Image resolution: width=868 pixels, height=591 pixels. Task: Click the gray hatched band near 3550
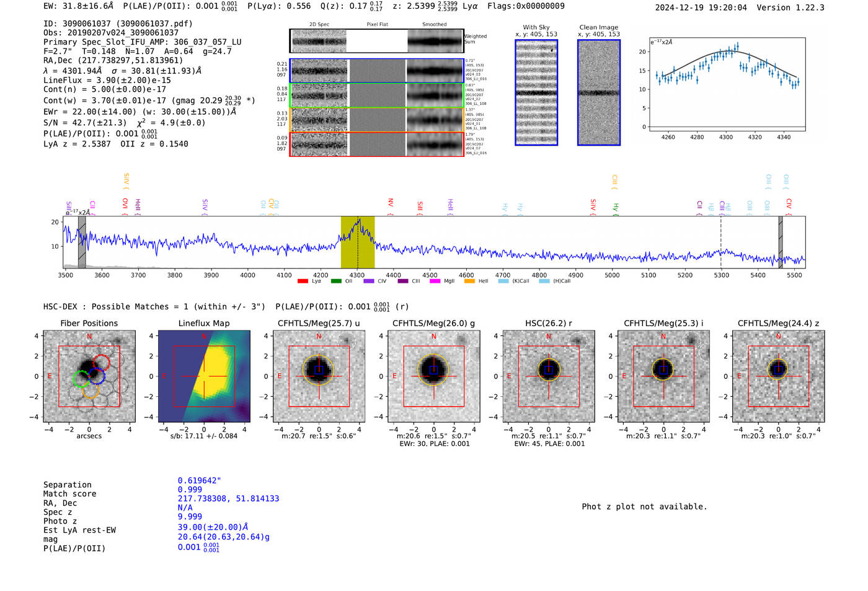(82, 242)
